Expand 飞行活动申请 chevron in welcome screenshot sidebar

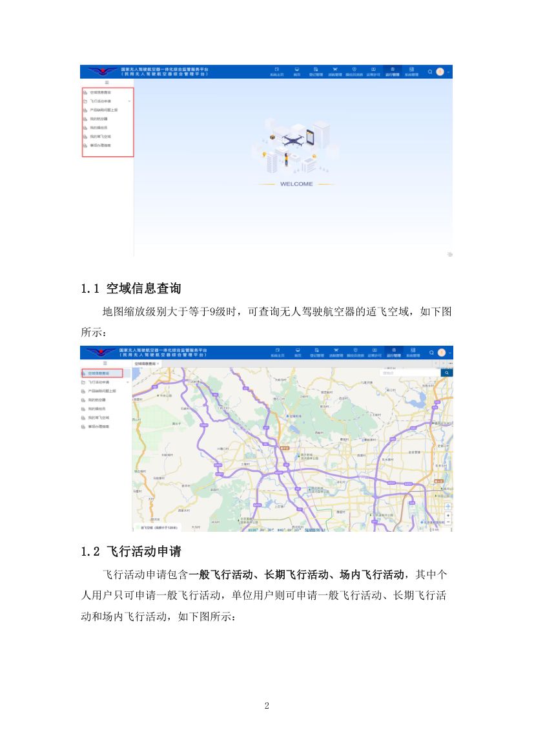click(129, 101)
